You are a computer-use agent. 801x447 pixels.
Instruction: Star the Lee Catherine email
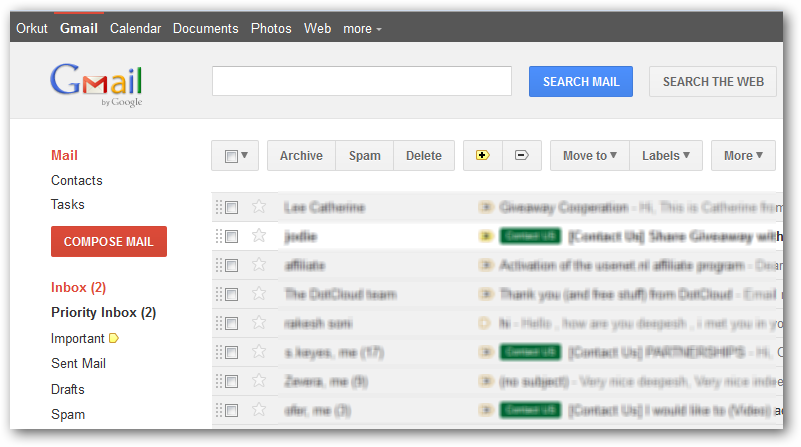[259, 207]
